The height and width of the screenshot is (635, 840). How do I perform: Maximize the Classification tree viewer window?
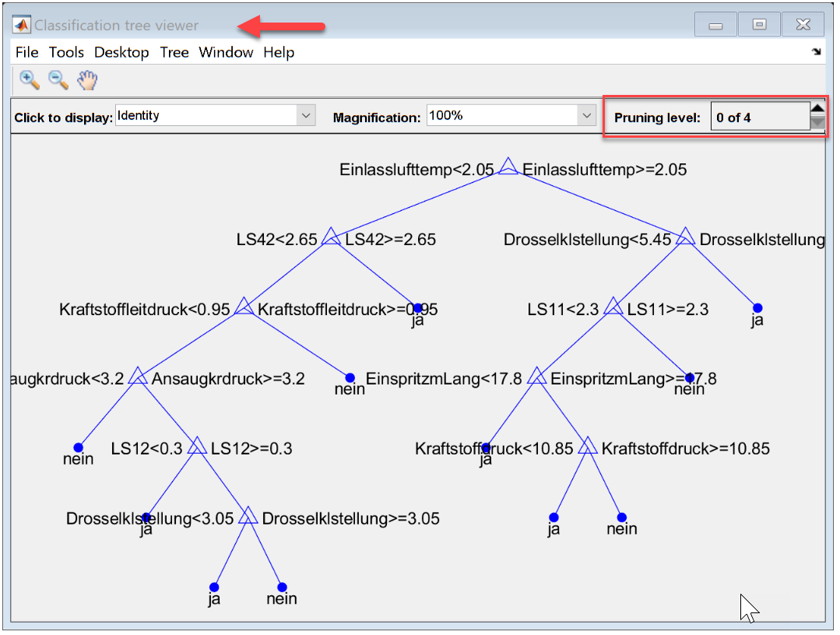(x=759, y=25)
